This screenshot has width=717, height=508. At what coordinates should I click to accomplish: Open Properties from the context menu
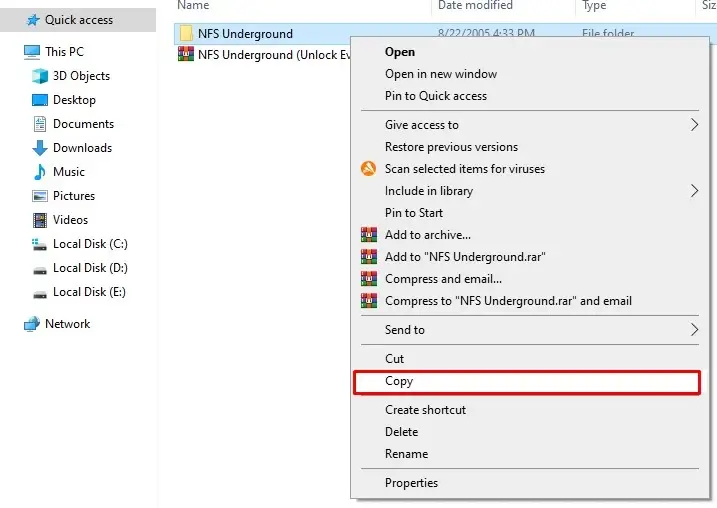(x=530, y=483)
